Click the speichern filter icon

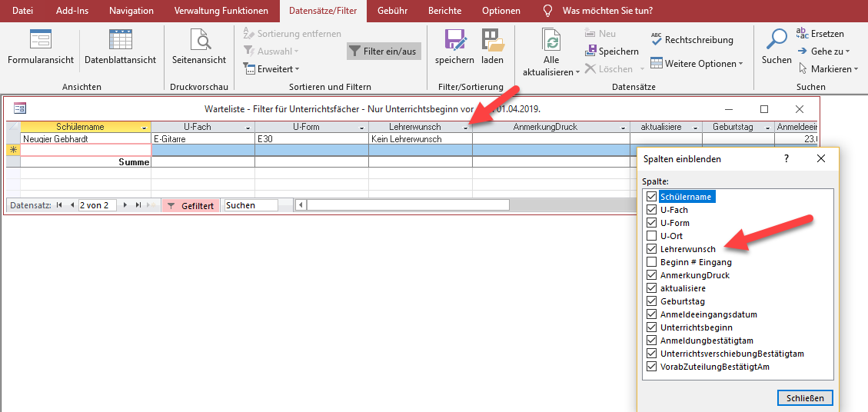454,40
